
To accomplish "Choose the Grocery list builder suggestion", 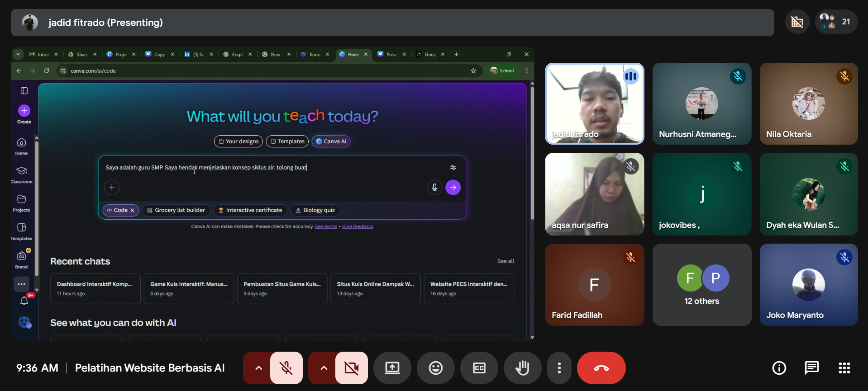I will [x=176, y=210].
